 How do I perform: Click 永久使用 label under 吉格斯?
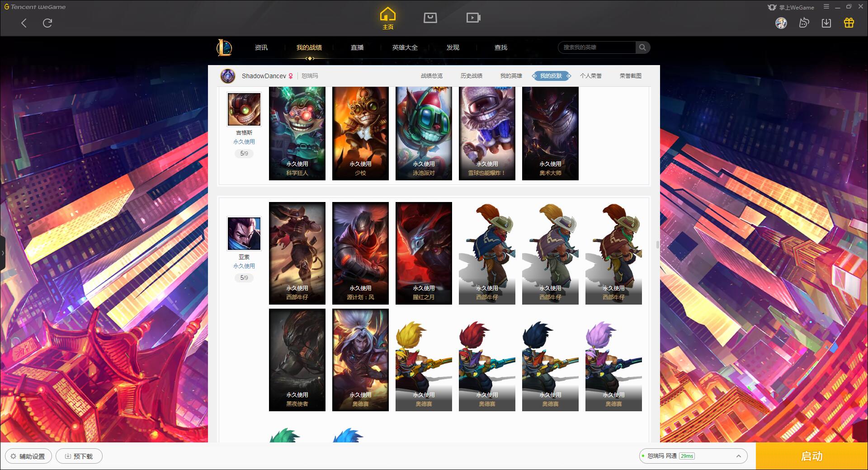244,142
